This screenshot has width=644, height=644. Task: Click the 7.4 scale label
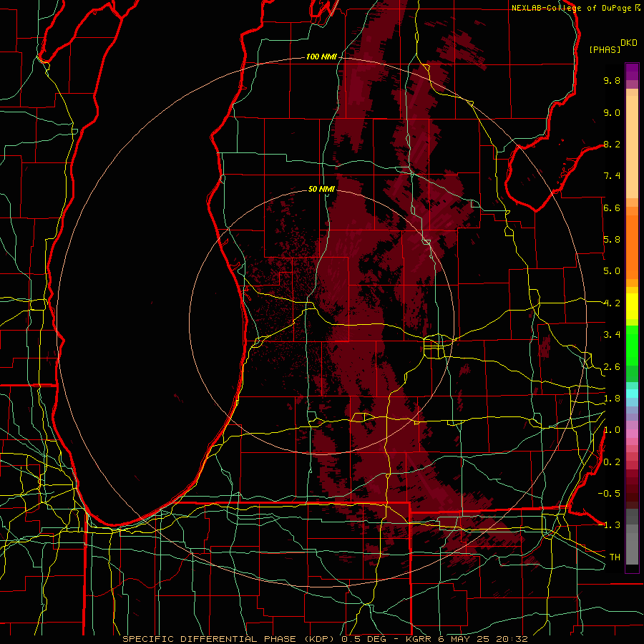pos(612,176)
